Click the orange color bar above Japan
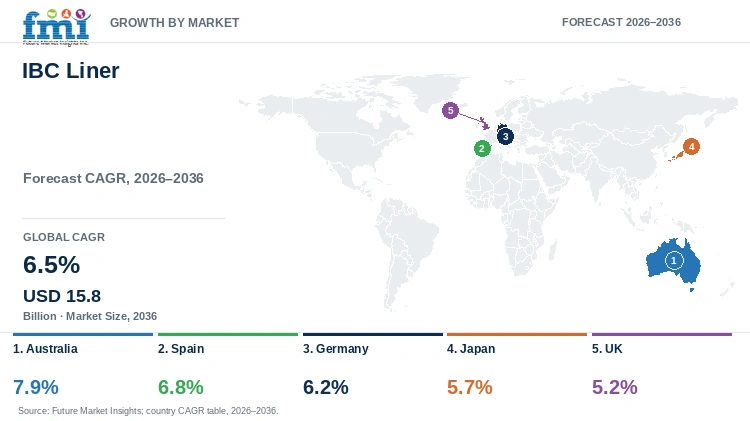 tap(517, 334)
